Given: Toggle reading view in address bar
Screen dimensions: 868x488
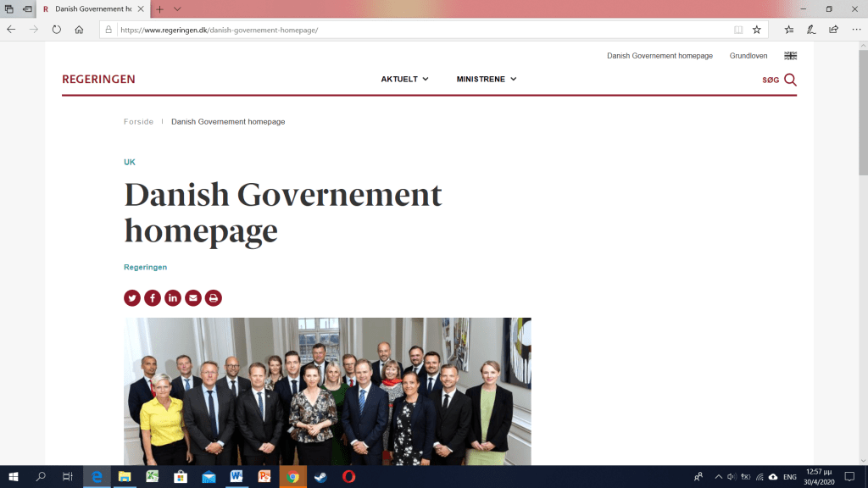Looking at the screenshot, I should click(737, 30).
